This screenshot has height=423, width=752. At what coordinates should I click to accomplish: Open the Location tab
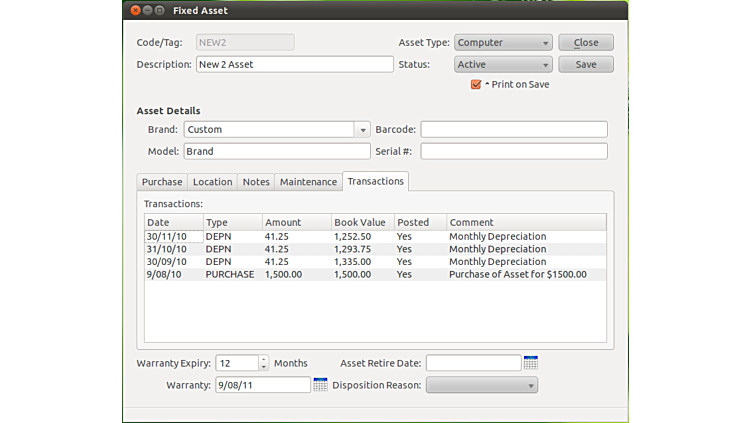(x=212, y=182)
